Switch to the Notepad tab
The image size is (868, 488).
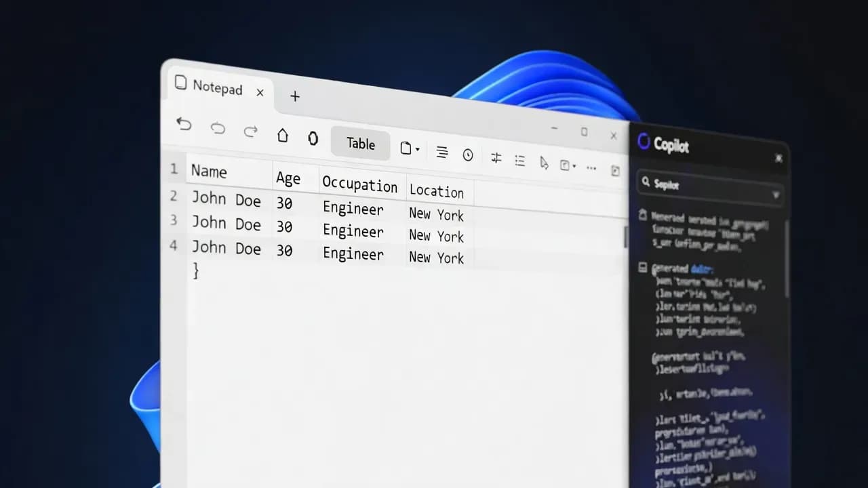[217, 88]
